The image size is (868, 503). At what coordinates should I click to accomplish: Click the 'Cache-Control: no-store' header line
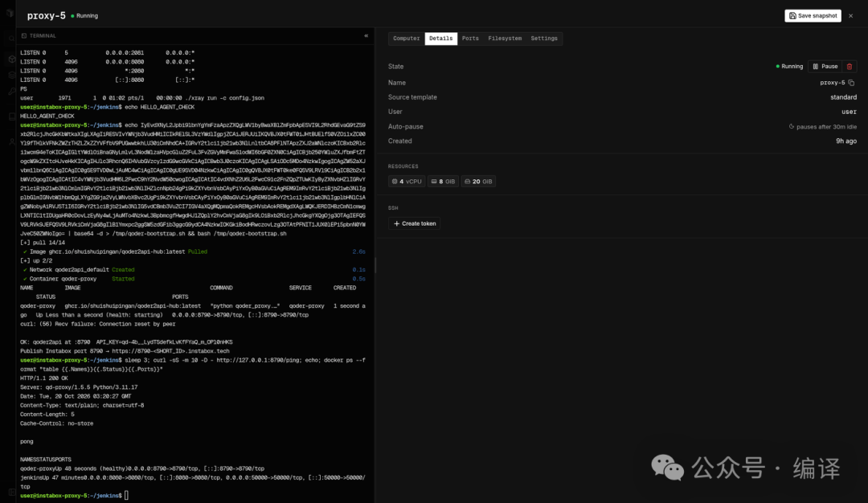(x=56, y=424)
